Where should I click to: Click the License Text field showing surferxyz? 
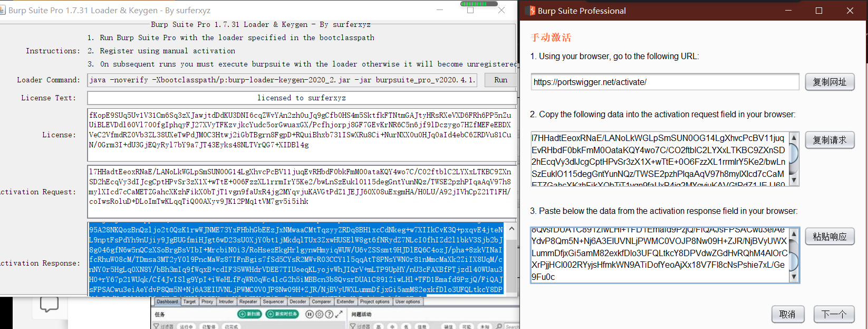[302, 98]
